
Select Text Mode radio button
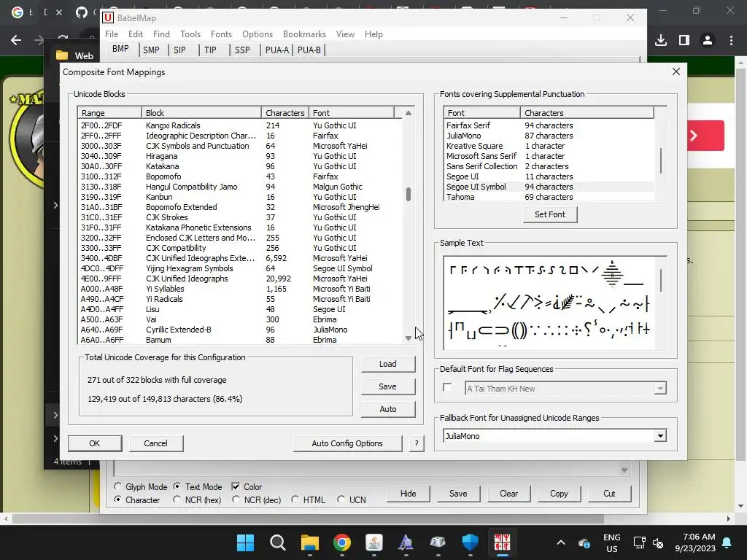[x=177, y=486]
